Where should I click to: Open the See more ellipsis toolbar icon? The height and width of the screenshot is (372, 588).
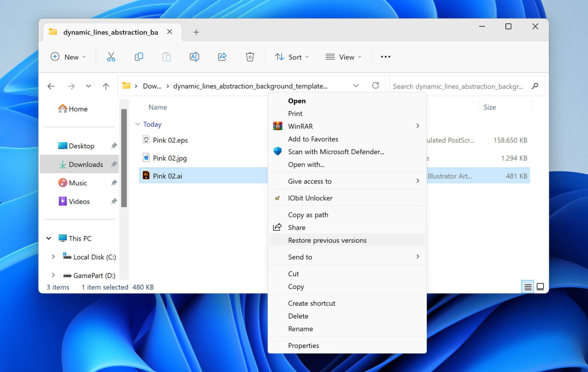coord(385,57)
